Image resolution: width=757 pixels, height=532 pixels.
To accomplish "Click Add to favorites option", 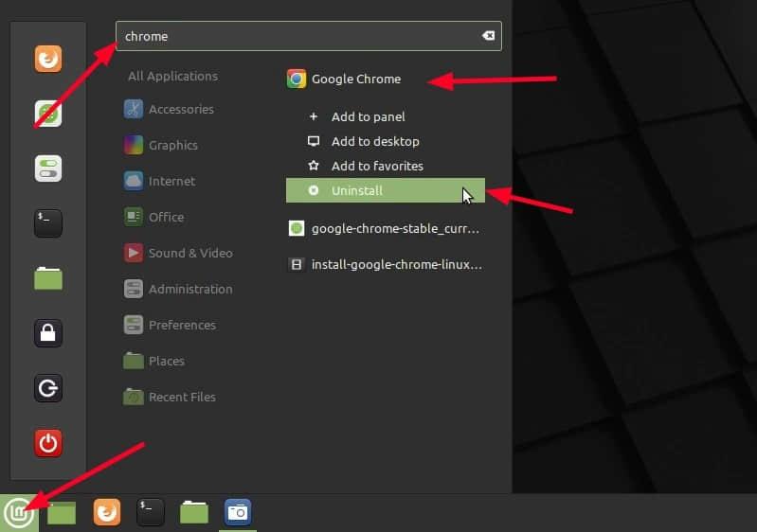I will tap(377, 166).
